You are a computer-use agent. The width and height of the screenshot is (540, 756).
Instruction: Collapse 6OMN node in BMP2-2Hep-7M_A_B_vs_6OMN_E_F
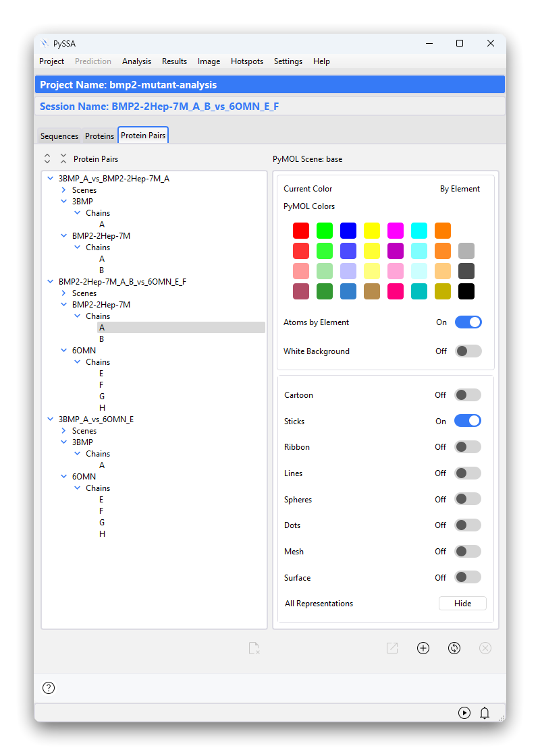[x=63, y=351]
